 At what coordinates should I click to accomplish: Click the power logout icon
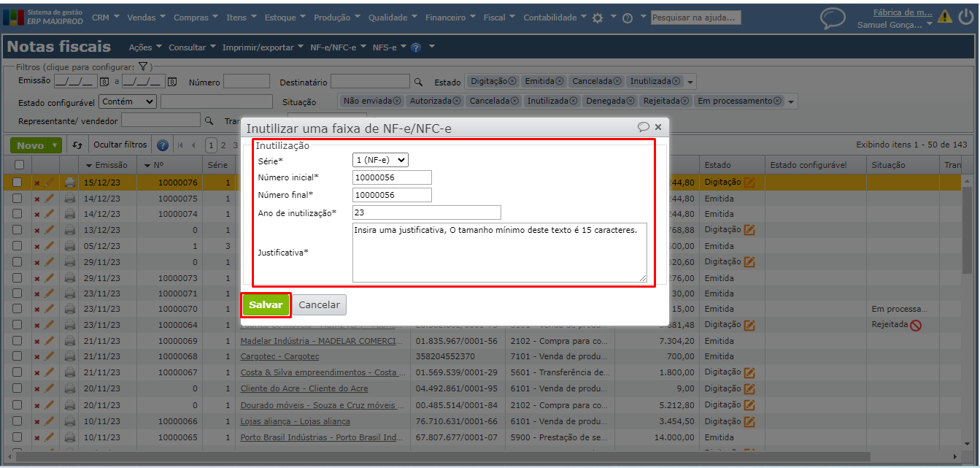pos(966,16)
